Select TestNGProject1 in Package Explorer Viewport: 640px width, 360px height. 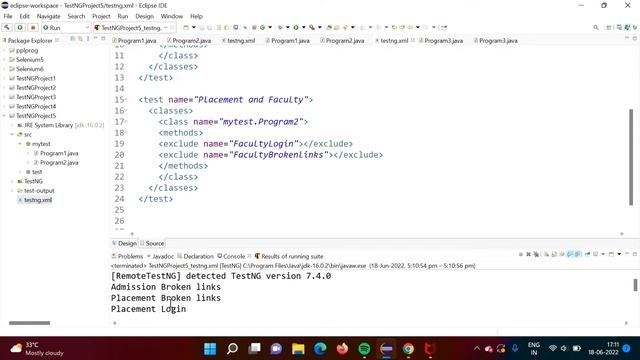tap(36, 78)
